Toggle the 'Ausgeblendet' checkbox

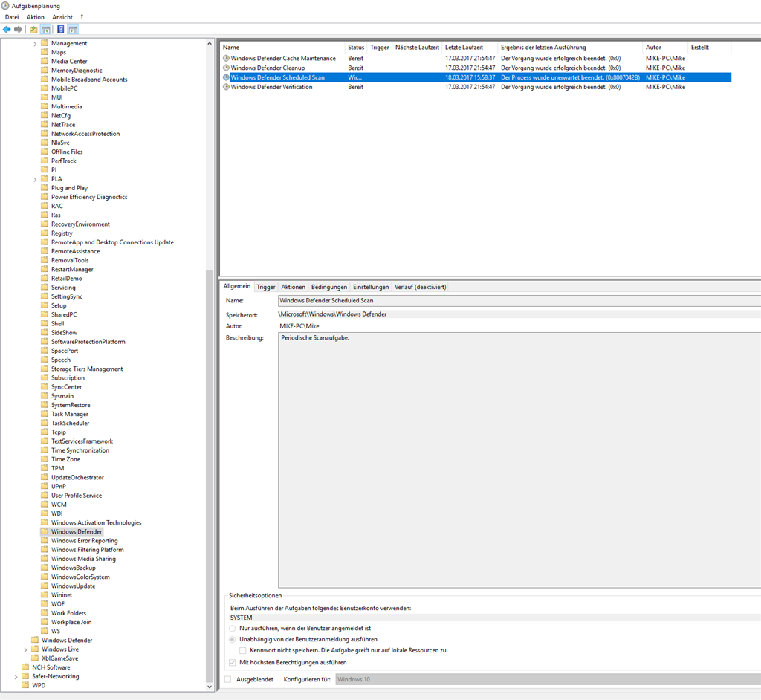pyautogui.click(x=228, y=680)
